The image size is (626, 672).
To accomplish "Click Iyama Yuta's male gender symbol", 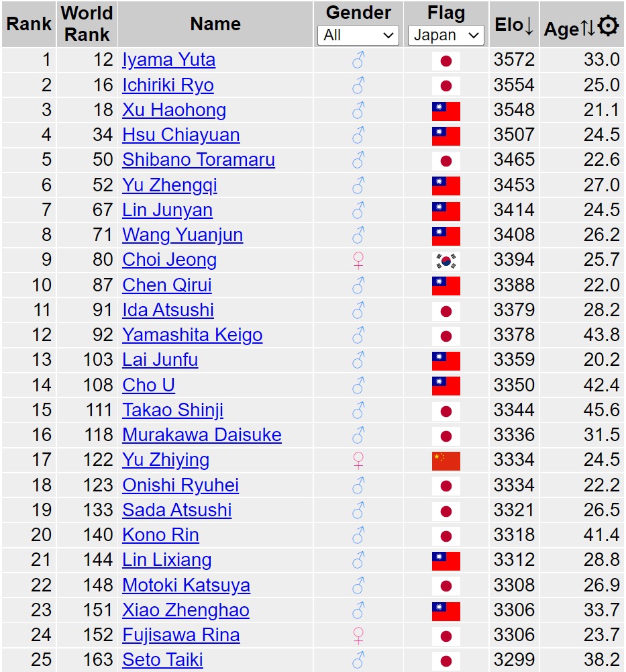I will point(358,61).
